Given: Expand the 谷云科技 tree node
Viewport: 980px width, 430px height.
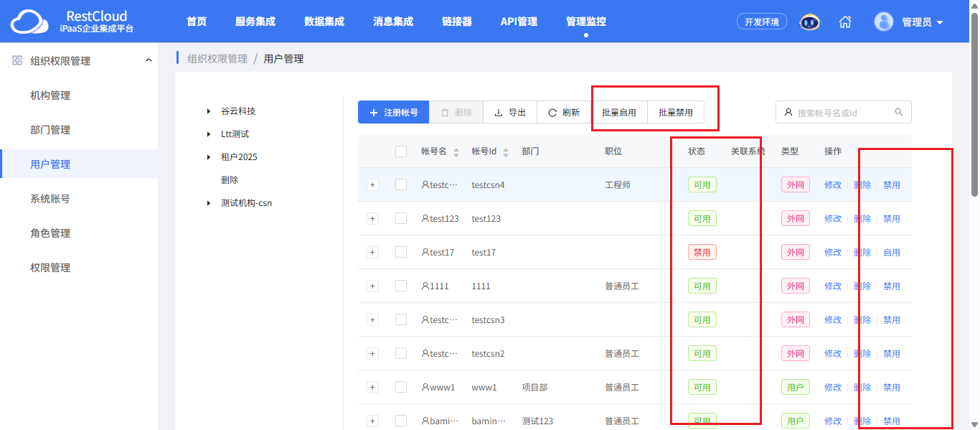Looking at the screenshot, I should tap(209, 111).
